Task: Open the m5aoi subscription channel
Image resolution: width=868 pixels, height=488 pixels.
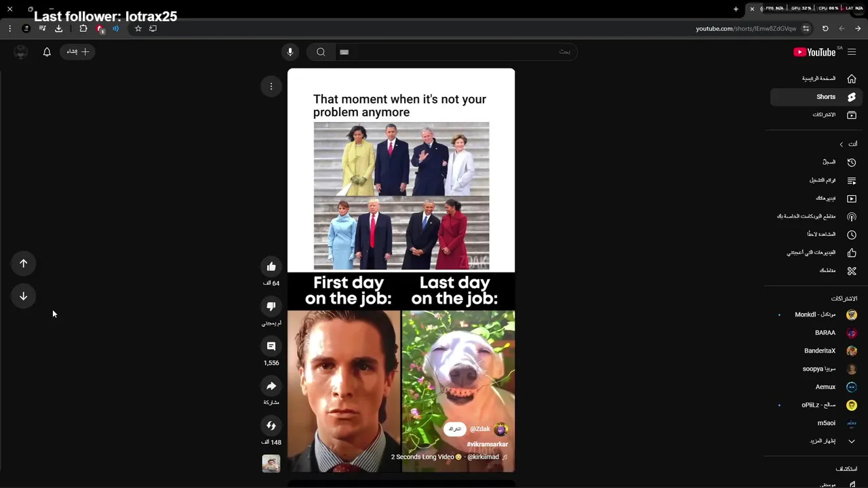Action: click(816, 423)
